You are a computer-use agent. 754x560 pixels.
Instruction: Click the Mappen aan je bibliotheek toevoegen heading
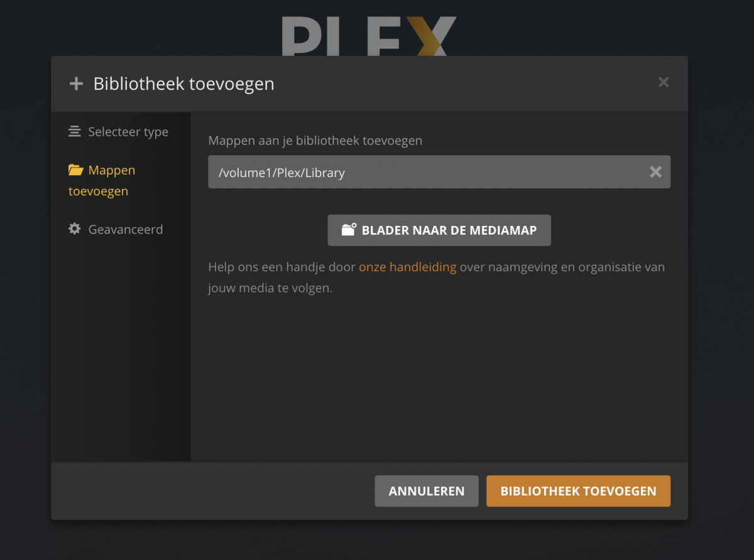[315, 141]
